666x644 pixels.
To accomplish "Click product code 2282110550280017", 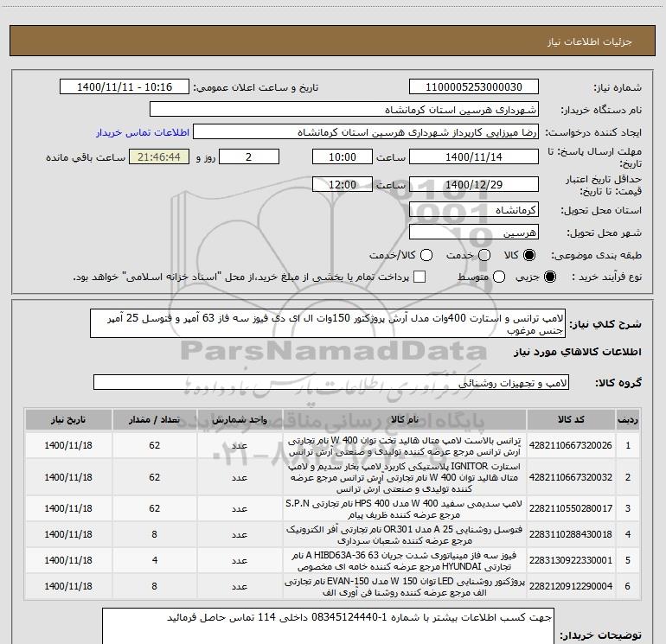I will (x=571, y=508).
